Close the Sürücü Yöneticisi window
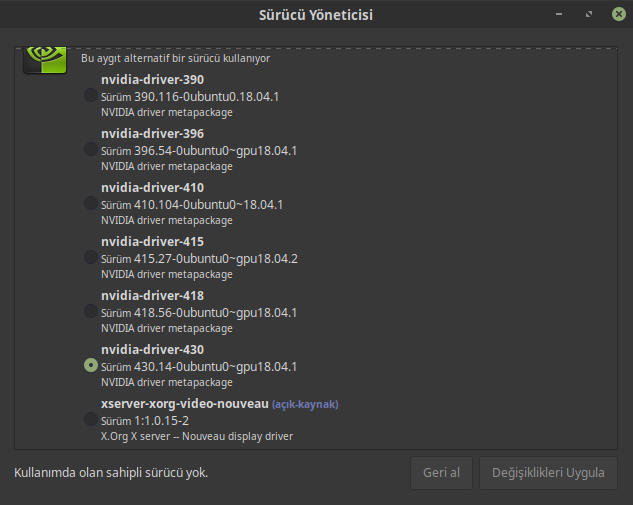The width and height of the screenshot is (633, 505). click(x=619, y=14)
